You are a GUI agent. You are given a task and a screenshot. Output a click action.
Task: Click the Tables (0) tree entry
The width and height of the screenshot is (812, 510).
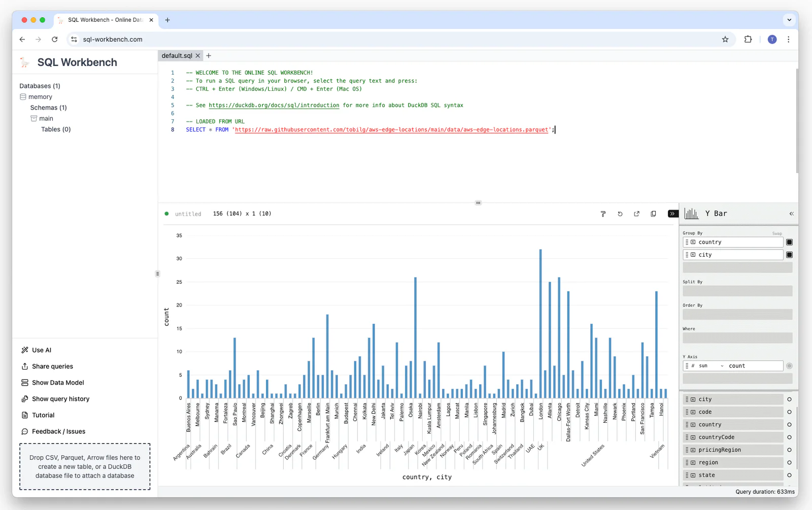[56, 129]
